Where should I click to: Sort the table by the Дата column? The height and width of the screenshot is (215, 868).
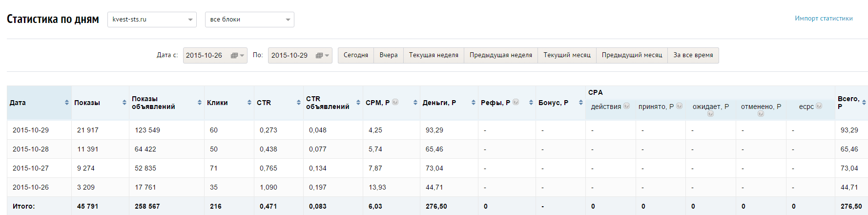[67, 103]
